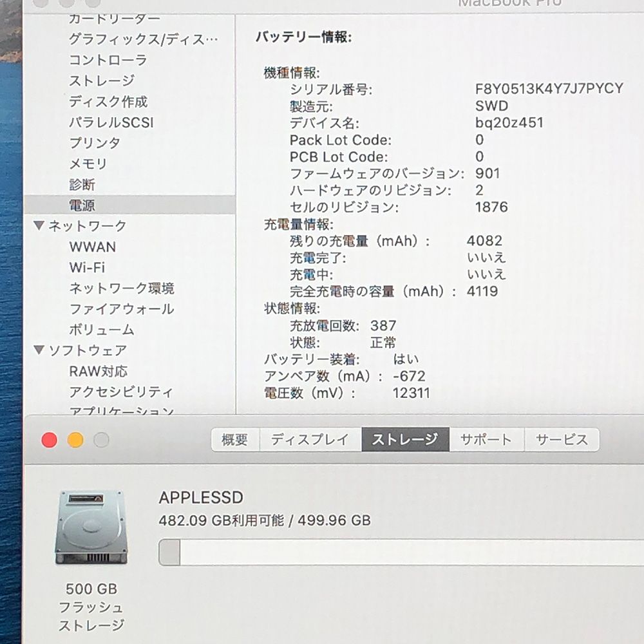Click the battery serial number value
644x644 pixels.
549,89
